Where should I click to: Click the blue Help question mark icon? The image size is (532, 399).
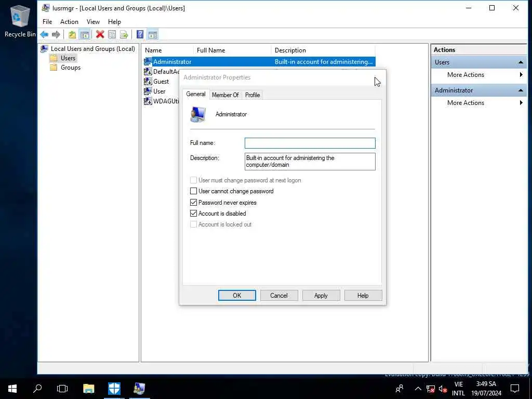tap(140, 34)
